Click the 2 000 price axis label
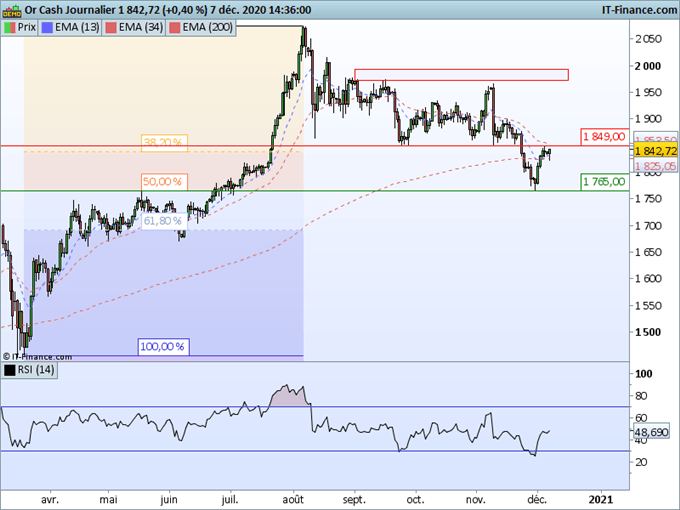 click(647, 66)
